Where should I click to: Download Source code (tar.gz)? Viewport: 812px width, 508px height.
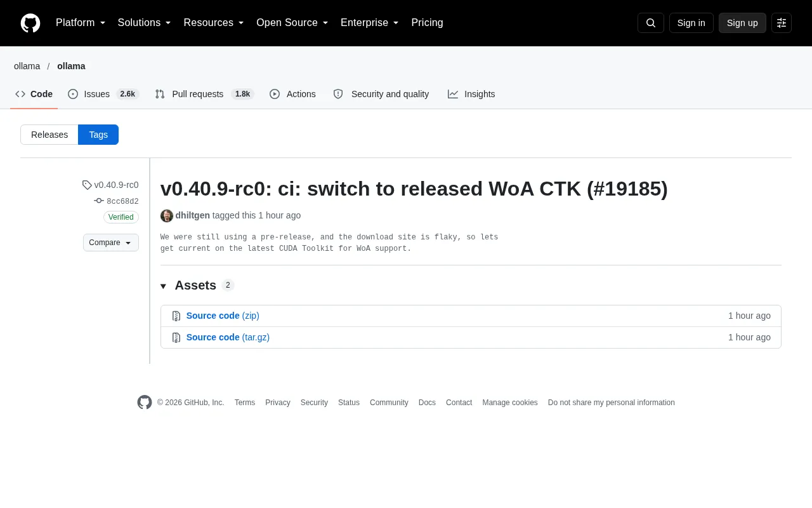(x=228, y=337)
